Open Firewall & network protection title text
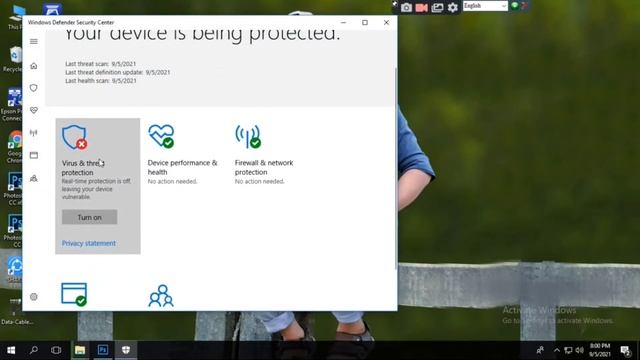The width and height of the screenshot is (640, 360). coord(264,167)
